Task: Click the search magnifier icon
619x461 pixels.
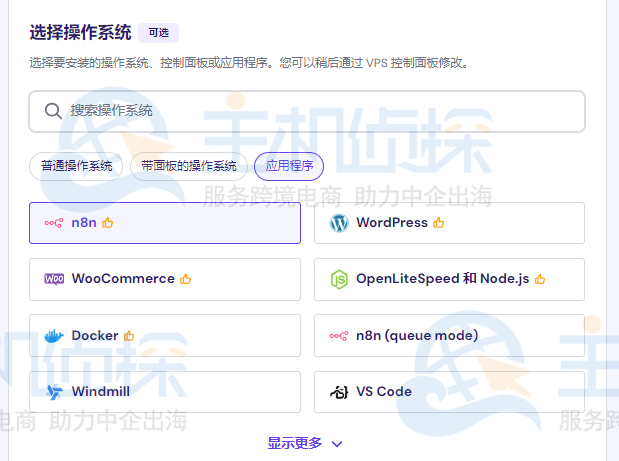Action: tap(53, 111)
